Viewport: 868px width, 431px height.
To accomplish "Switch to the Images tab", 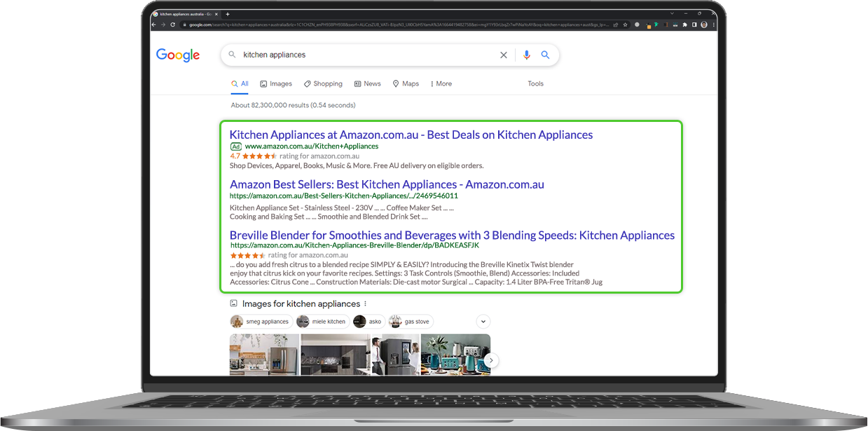I will pyautogui.click(x=275, y=83).
